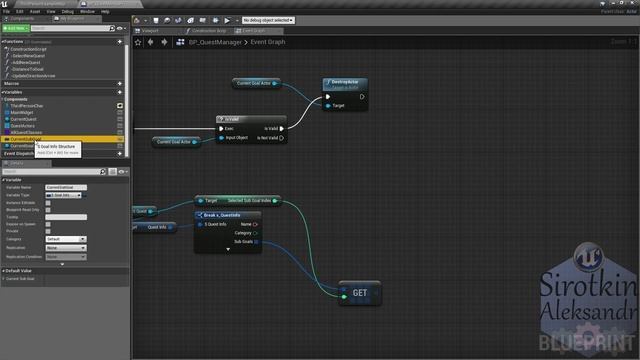Click the Search toolbar icon
Image resolution: width=640 pixels, height=360 pixels.
[x=178, y=20]
